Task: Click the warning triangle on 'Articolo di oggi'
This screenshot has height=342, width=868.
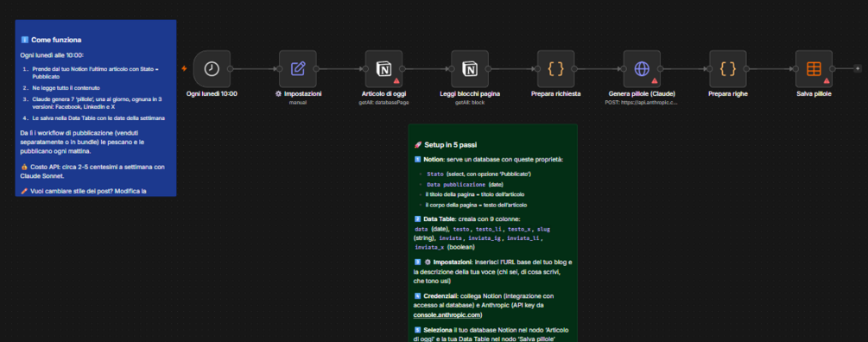Action: [396, 81]
